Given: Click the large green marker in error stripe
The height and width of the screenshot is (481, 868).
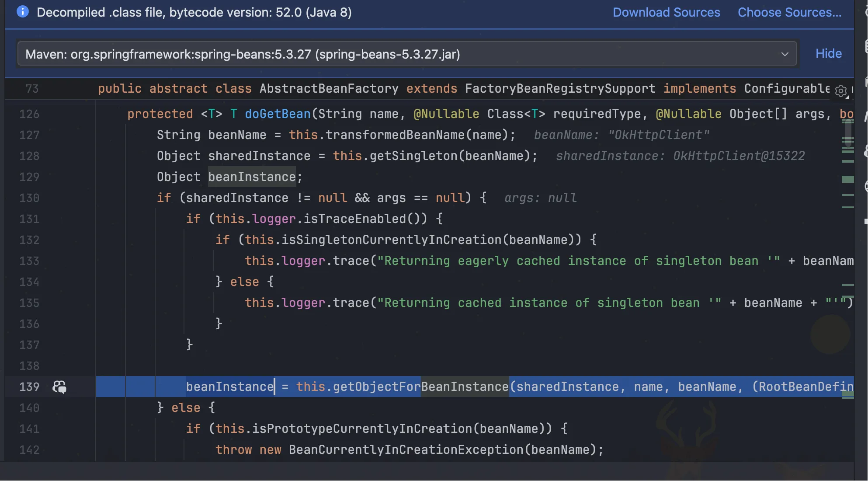Looking at the screenshot, I should pyautogui.click(x=847, y=179).
